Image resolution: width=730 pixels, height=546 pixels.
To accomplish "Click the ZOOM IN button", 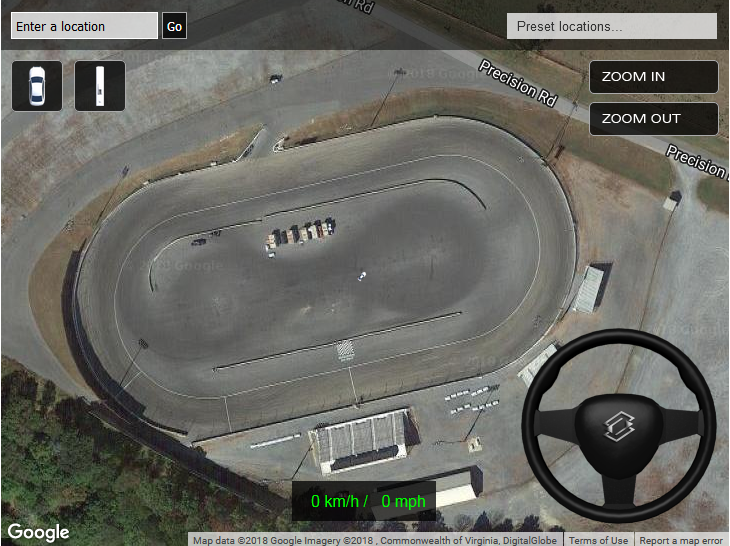I will pyautogui.click(x=654, y=77).
